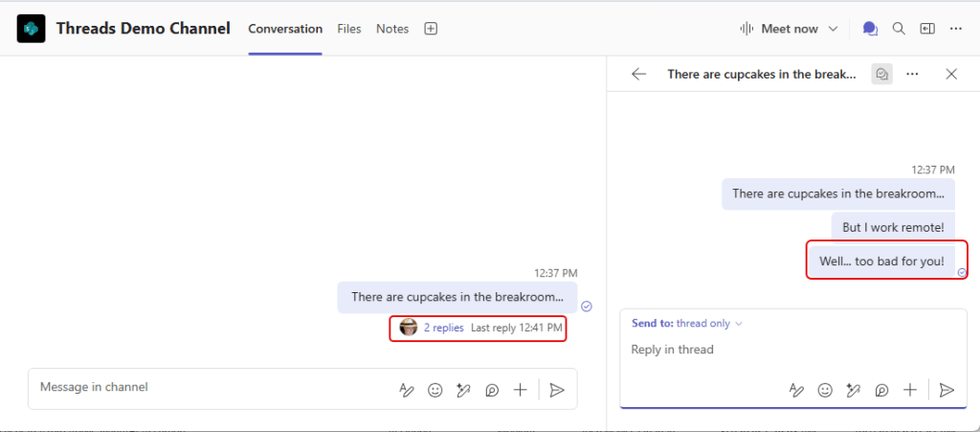Open the '2 replies' thread link
Image resolution: width=980 pixels, height=432 pixels.
443,328
